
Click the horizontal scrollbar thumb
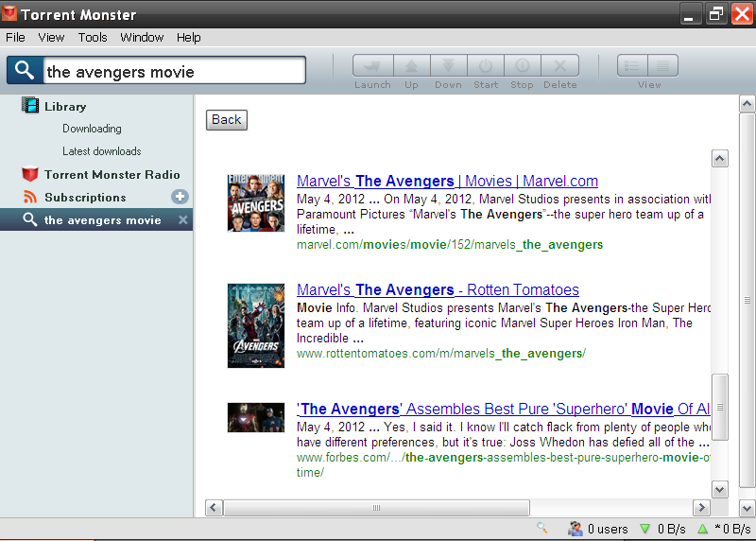pyautogui.click(x=376, y=508)
